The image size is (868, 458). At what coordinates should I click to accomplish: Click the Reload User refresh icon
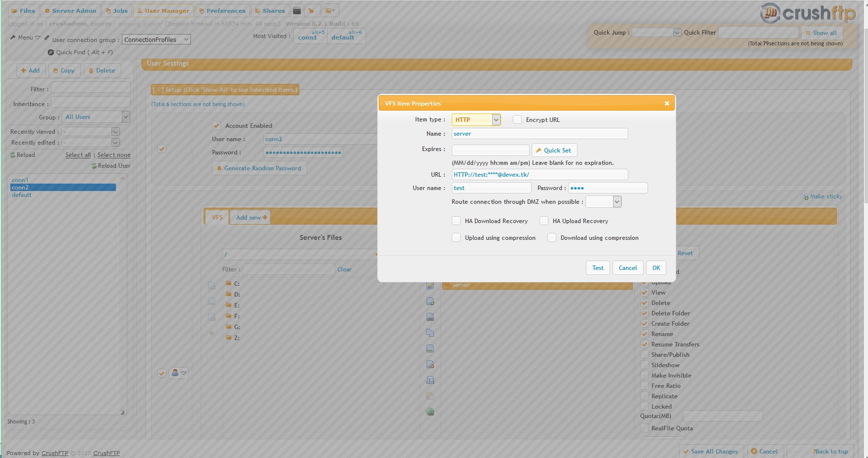click(x=94, y=166)
